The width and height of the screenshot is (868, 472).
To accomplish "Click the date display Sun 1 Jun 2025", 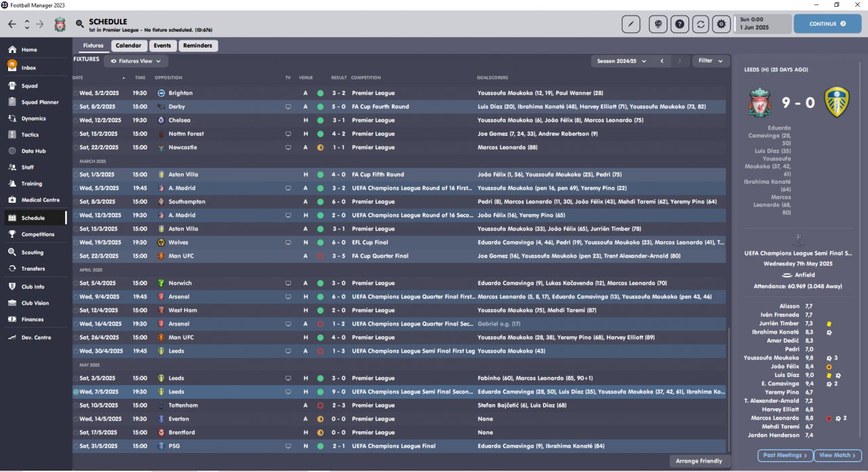I will tap(764, 24).
